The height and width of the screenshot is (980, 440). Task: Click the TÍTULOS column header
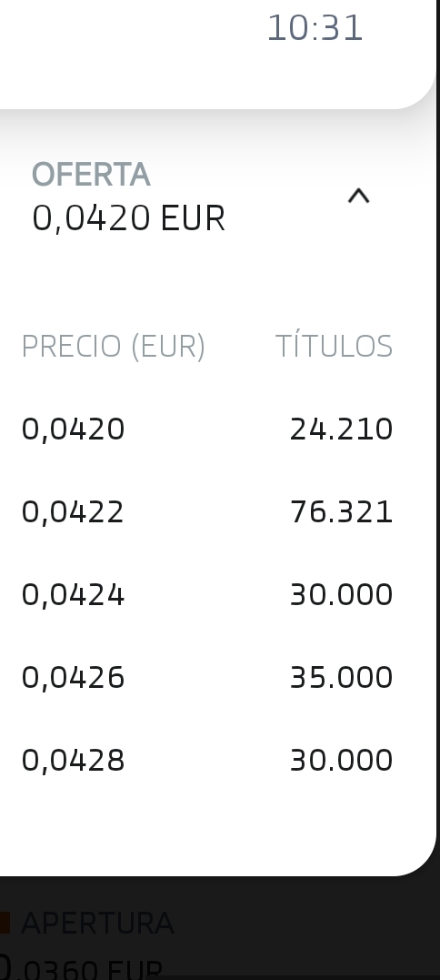point(334,346)
